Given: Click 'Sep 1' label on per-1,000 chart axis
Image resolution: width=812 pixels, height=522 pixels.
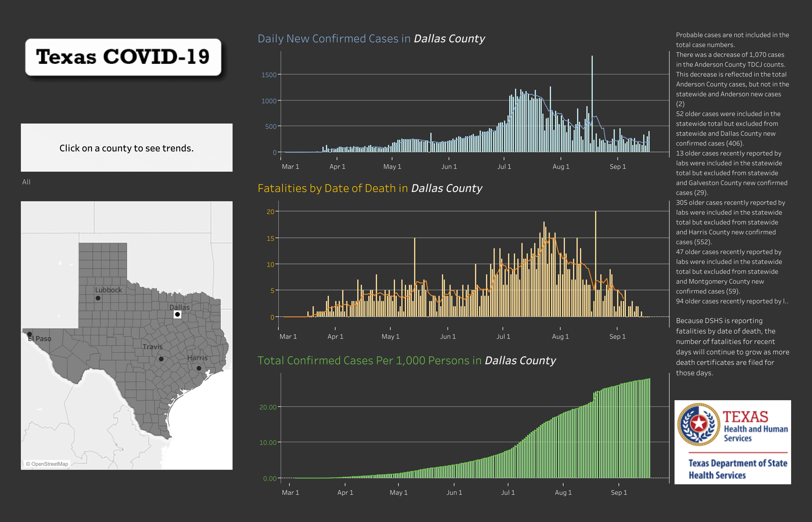Looking at the screenshot, I should tap(619, 492).
